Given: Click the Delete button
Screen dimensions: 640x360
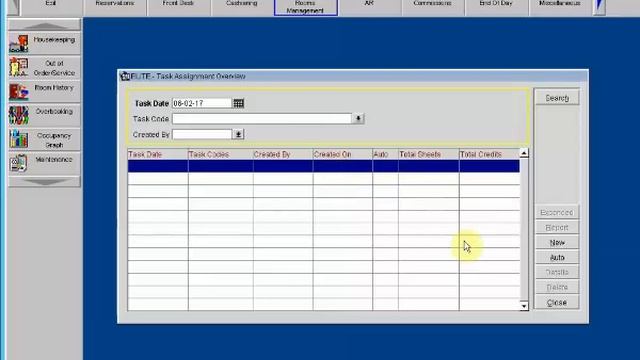Looking at the screenshot, I should click(557, 287).
